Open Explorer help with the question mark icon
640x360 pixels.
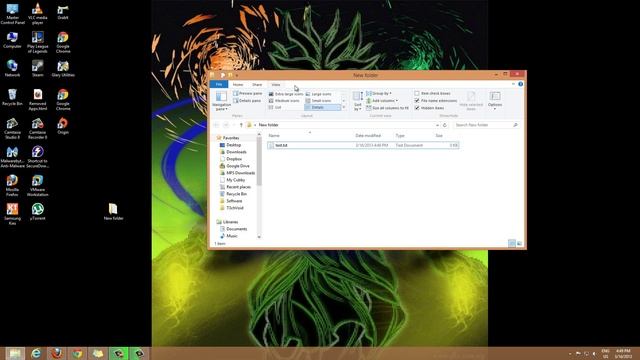coord(520,84)
